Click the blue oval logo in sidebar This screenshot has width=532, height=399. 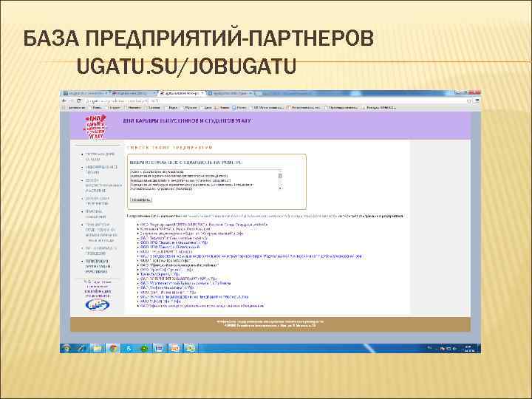click(97, 305)
